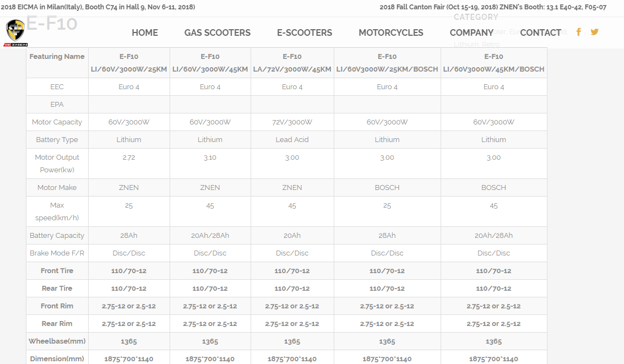Image resolution: width=624 pixels, height=364 pixels.
Task: Select E-SCOOTERS in the navigation bar
Action: 304,32
